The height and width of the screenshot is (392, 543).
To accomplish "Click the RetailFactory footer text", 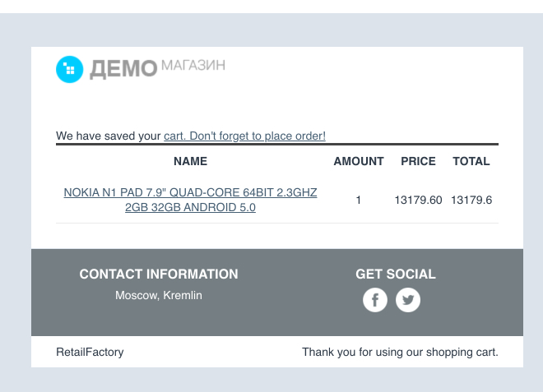I will point(90,352).
